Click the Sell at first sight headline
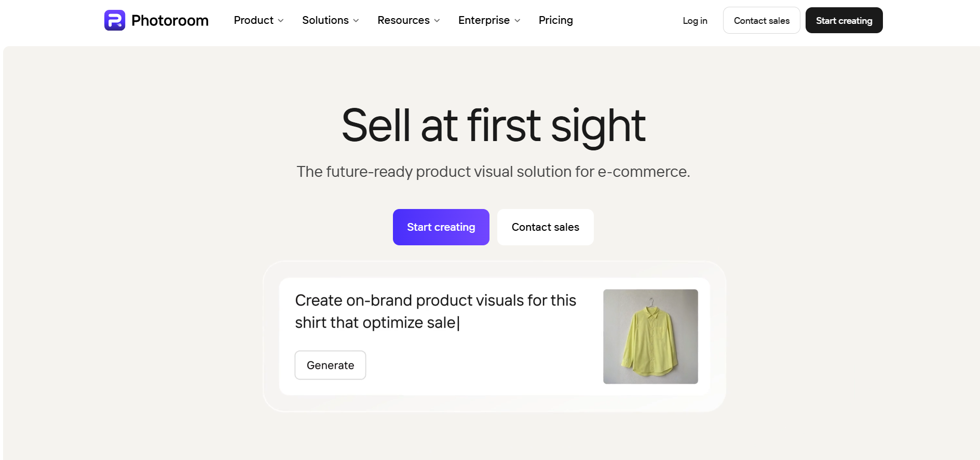The image size is (980, 460). pyautogui.click(x=494, y=126)
